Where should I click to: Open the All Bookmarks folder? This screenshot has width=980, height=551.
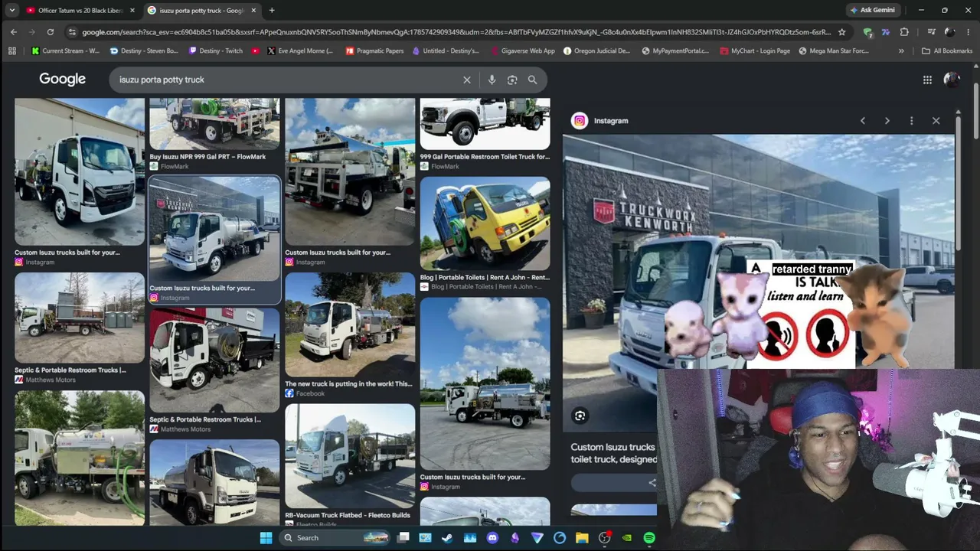click(947, 51)
